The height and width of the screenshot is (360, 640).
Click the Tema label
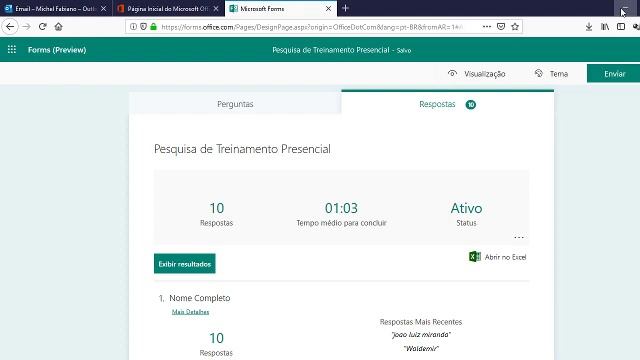[559, 74]
